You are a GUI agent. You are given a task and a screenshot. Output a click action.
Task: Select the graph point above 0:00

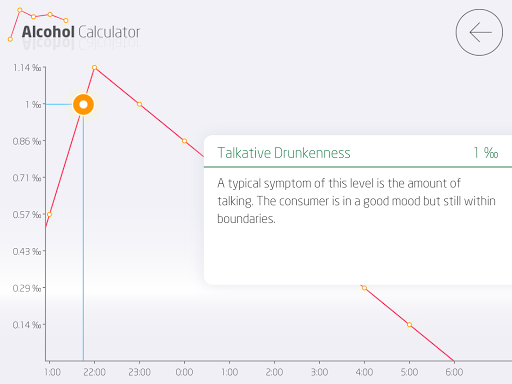click(184, 141)
